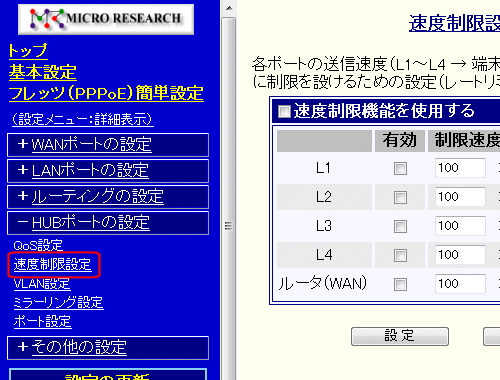Tick the 有効 checkbox for L3
The image size is (500, 380).
[400, 226]
